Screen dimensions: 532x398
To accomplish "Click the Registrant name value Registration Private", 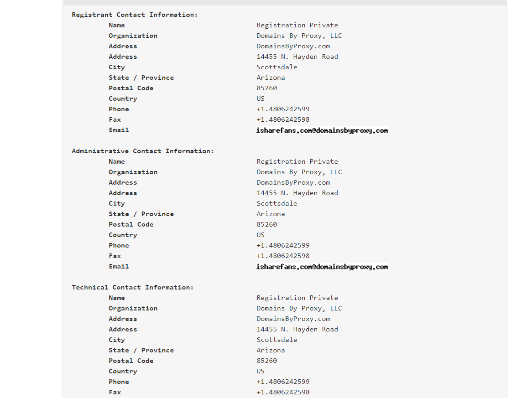I will [297, 25].
